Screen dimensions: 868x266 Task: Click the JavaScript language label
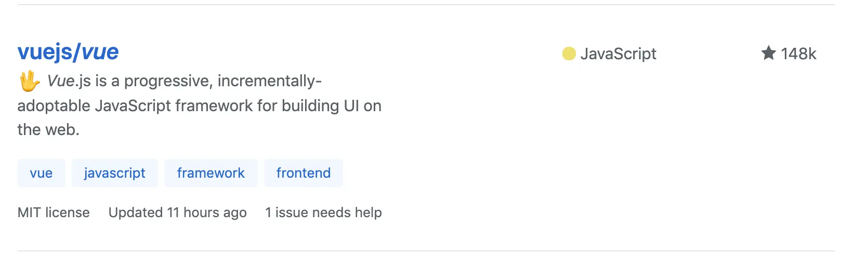618,54
